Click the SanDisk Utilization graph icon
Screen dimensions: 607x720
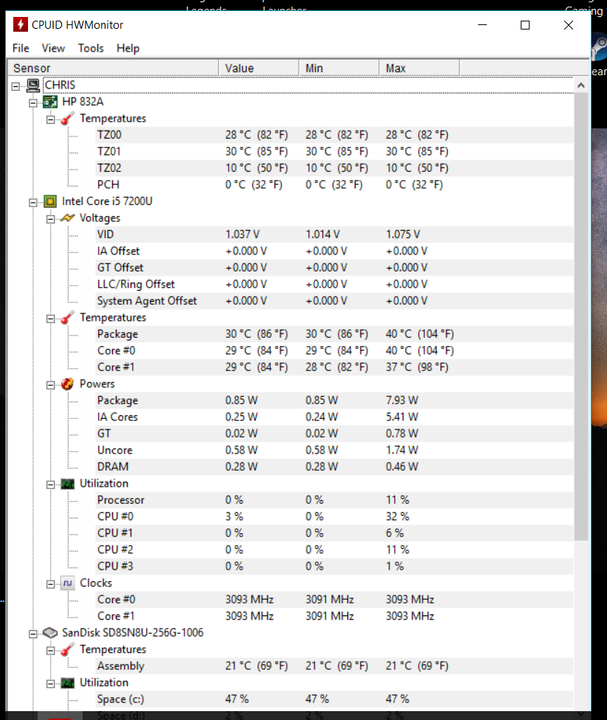pyautogui.click(x=67, y=683)
